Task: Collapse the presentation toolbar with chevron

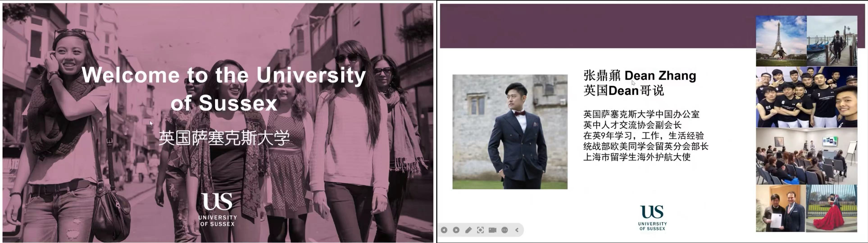Action: pos(517,230)
